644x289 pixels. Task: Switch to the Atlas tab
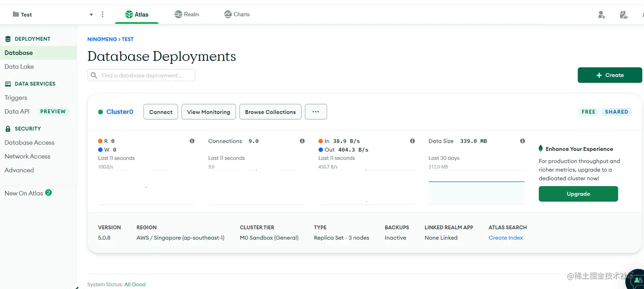pos(137,14)
